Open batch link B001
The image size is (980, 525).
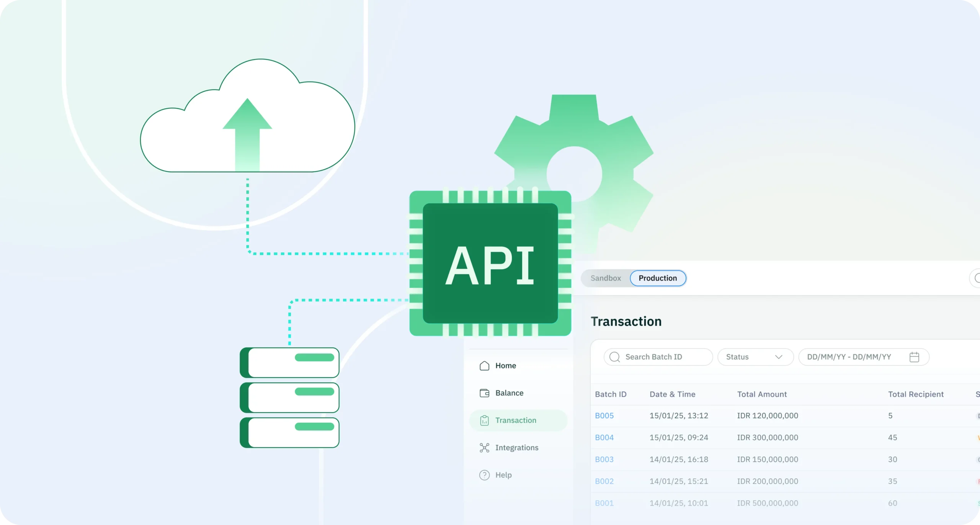tap(604, 503)
